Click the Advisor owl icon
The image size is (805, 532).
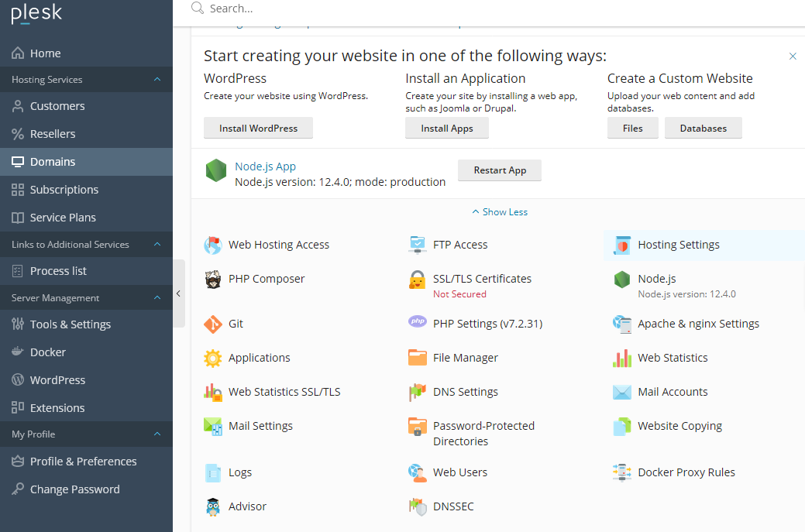tap(212, 507)
